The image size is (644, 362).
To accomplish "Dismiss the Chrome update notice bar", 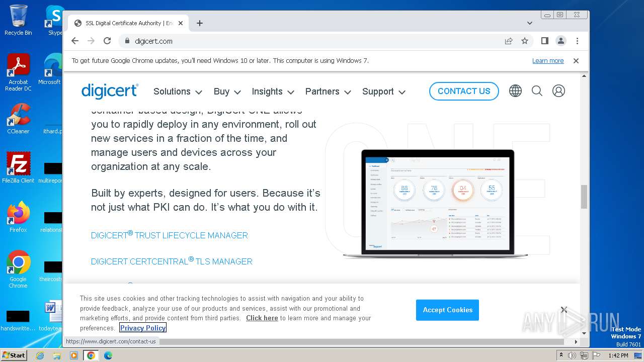I will coord(576,61).
